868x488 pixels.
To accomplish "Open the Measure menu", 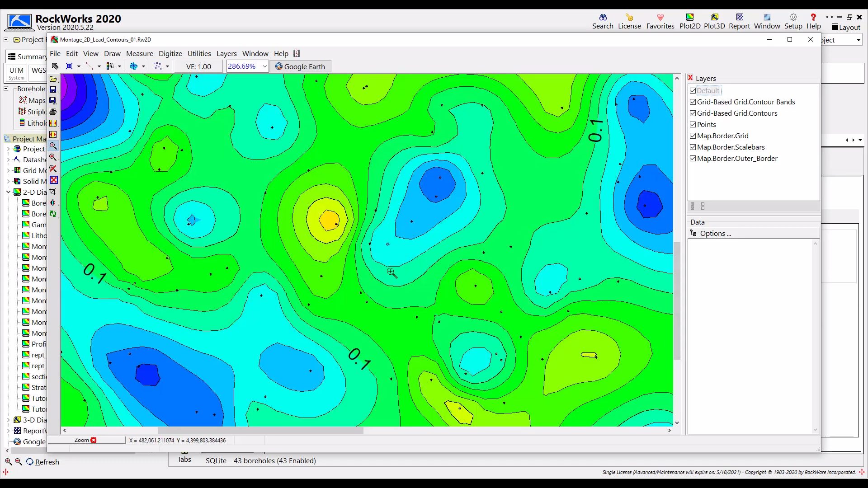I will tap(140, 53).
